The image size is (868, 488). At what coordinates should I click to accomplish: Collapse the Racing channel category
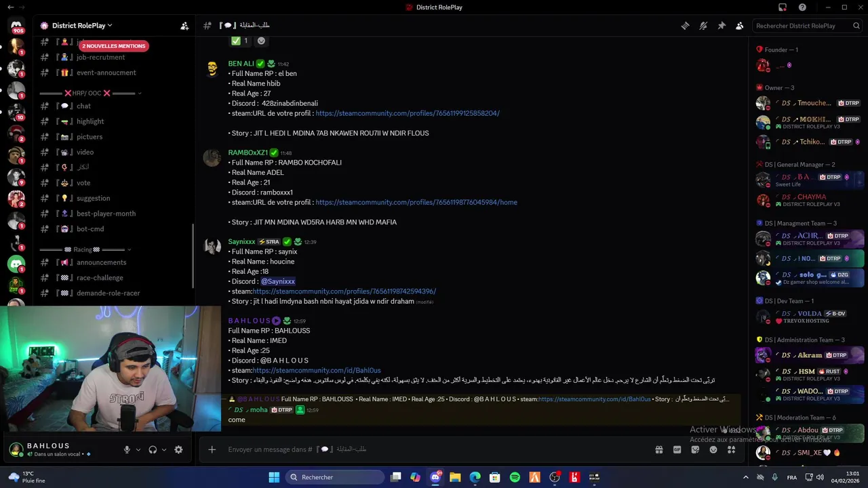(87, 249)
